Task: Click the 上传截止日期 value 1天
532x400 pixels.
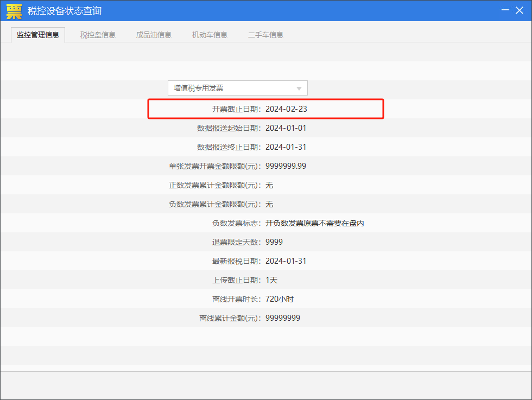Action: [x=271, y=280]
